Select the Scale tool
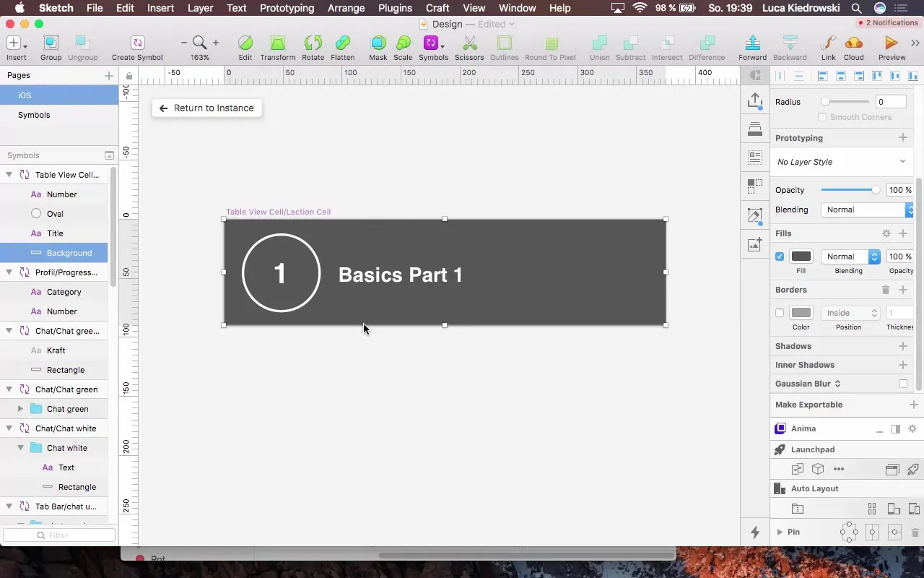The height and width of the screenshot is (578, 924). (403, 47)
